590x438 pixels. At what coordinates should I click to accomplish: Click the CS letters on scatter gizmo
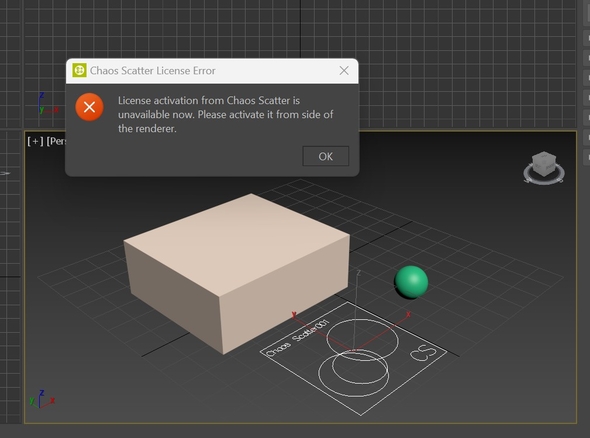423,353
